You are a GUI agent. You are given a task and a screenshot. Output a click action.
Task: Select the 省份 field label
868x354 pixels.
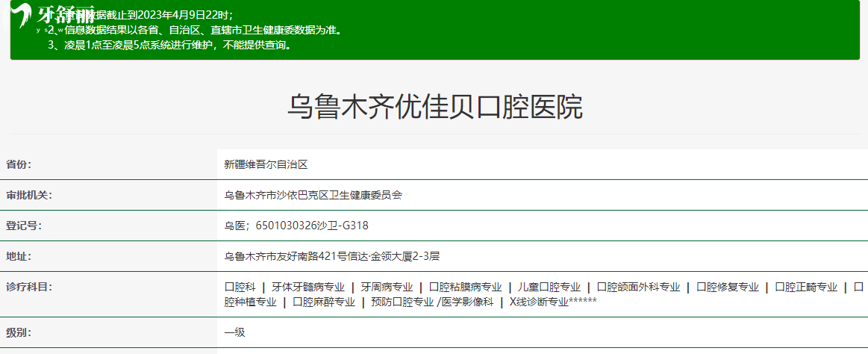[19, 164]
